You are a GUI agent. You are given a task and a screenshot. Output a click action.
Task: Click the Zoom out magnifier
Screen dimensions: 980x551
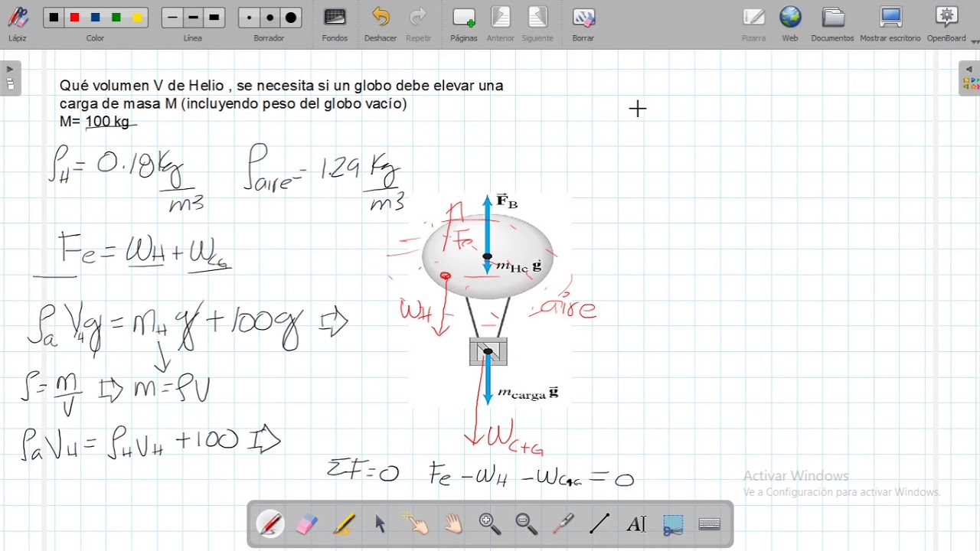click(x=527, y=524)
